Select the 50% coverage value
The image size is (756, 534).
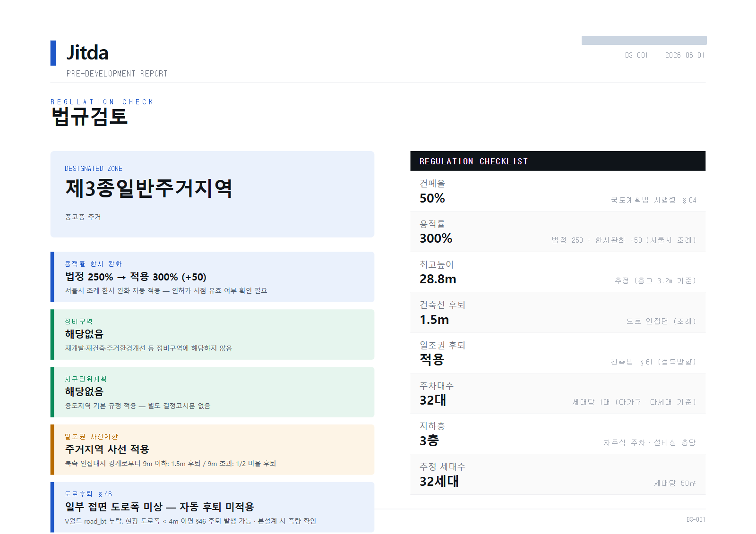coord(432,198)
